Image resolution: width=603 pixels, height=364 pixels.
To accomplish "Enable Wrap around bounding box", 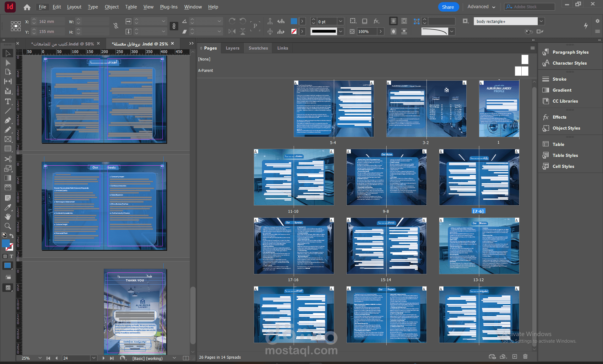I will pos(404,21).
